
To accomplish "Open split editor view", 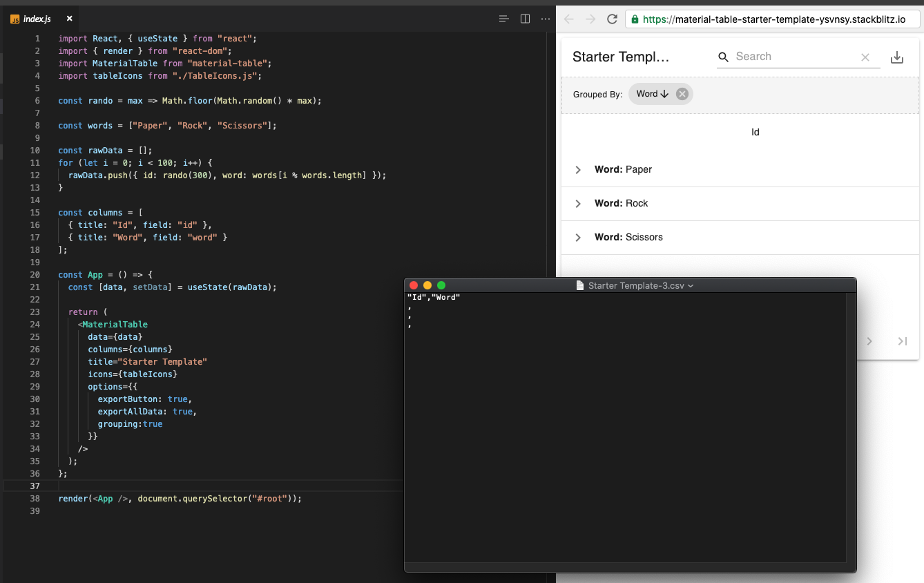I will (526, 19).
